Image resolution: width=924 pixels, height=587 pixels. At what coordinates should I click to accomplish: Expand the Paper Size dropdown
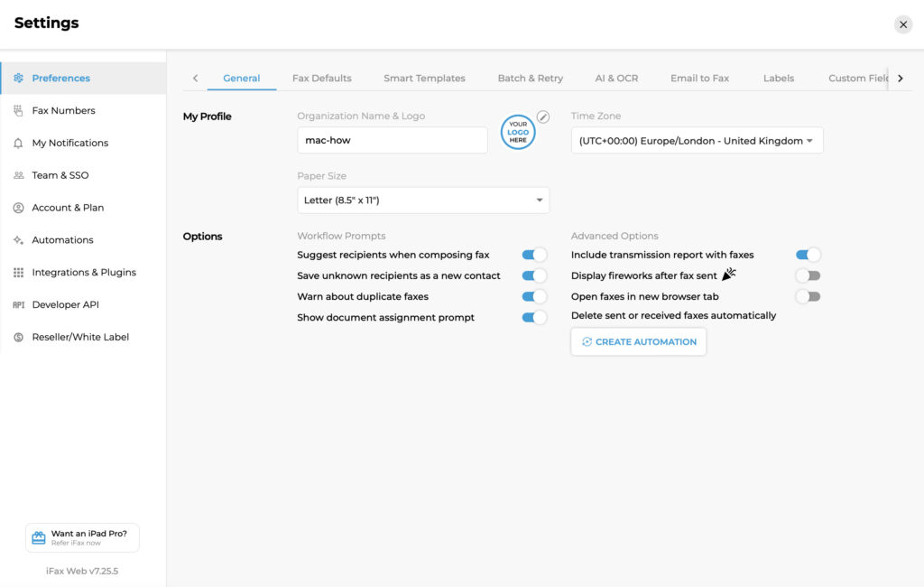[422, 200]
